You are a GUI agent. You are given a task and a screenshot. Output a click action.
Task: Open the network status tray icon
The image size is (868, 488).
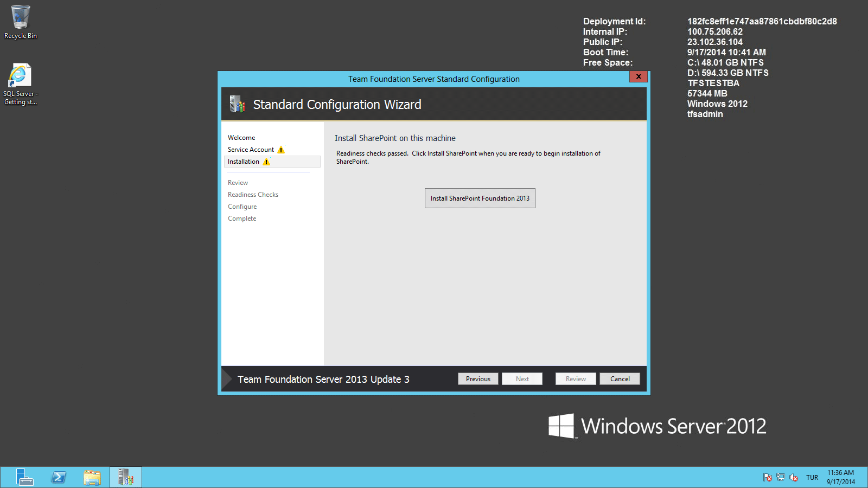tap(781, 477)
